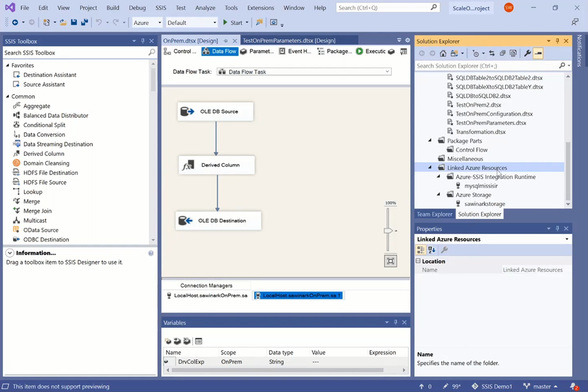Open the SSIS menu
Viewport: 588px width, 392px height.
[x=161, y=8]
